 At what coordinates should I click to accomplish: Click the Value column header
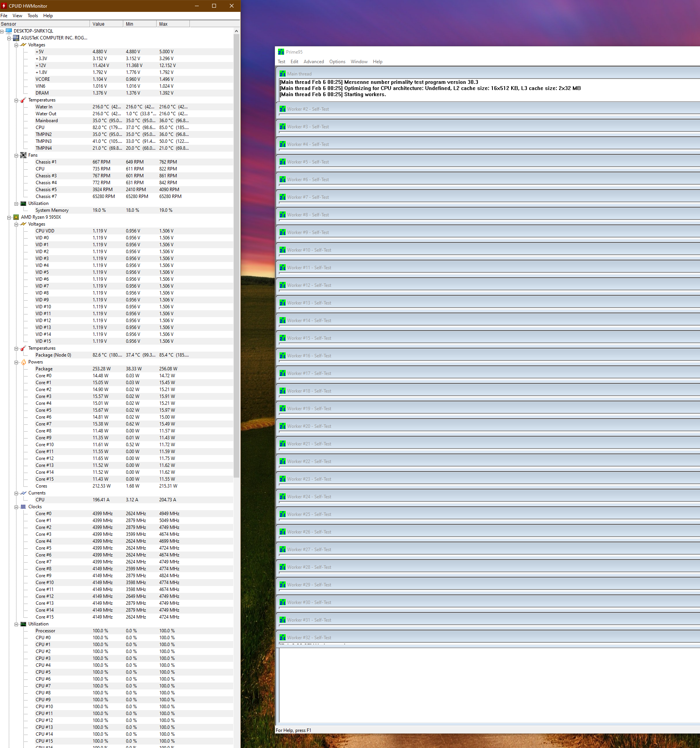(x=106, y=24)
